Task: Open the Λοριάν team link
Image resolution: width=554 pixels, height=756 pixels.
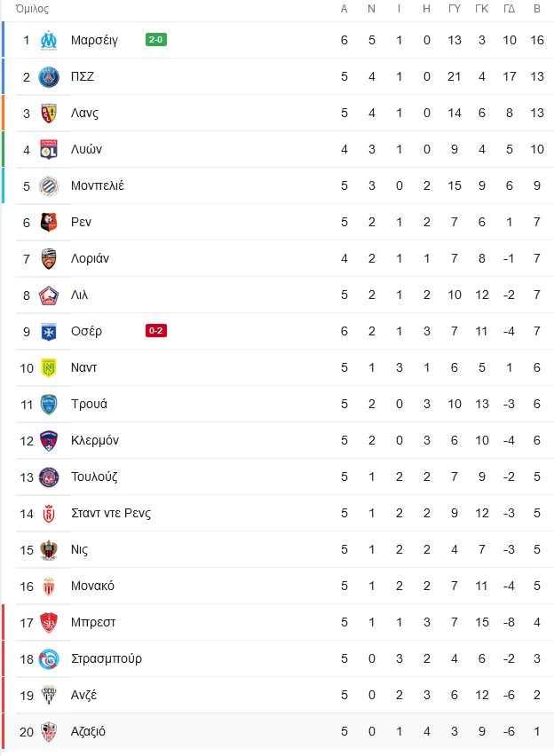Action: pos(90,259)
